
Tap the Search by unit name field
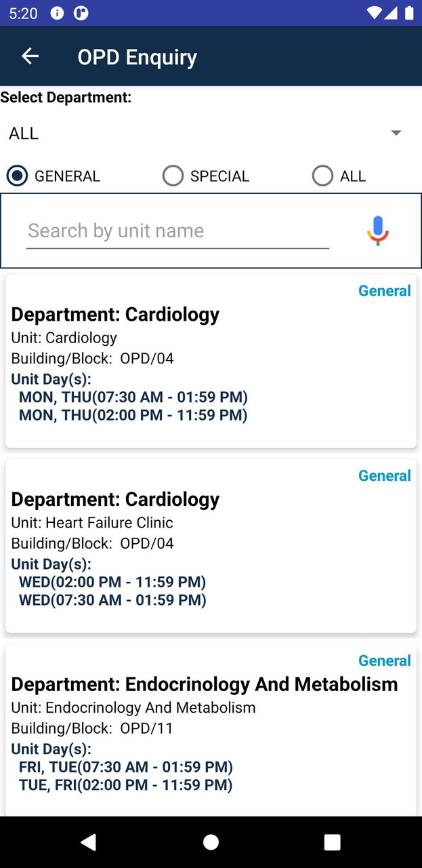[177, 231]
